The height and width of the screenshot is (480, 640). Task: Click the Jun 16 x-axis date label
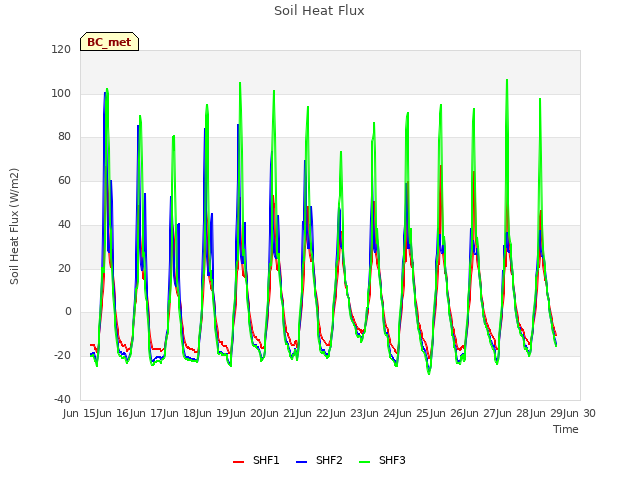114,413
